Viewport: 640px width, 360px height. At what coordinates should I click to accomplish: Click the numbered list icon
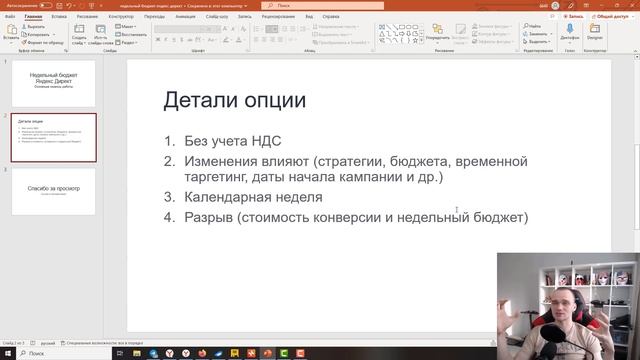tap(271, 29)
